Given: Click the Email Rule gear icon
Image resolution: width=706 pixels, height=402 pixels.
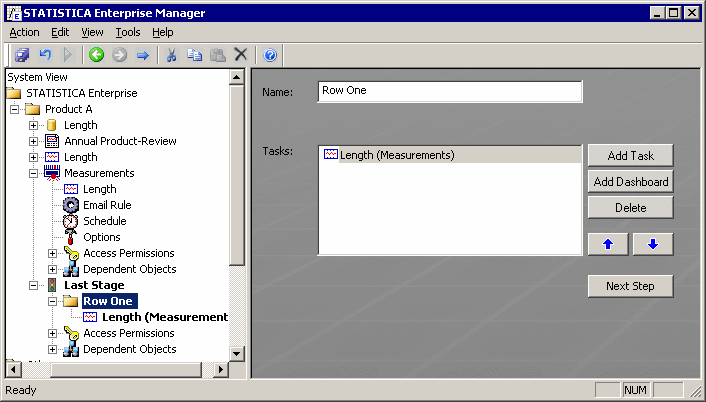Looking at the screenshot, I should [x=71, y=205].
